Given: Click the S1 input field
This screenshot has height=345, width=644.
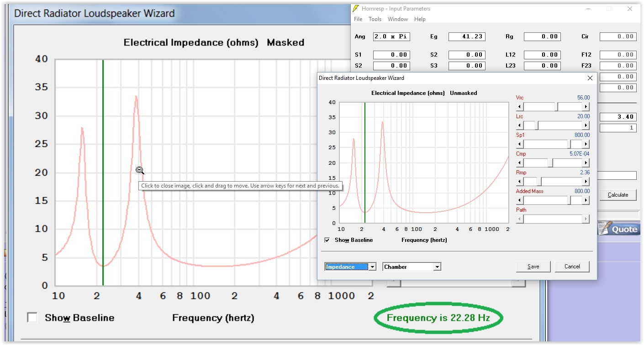Looking at the screenshot, I should click(391, 55).
